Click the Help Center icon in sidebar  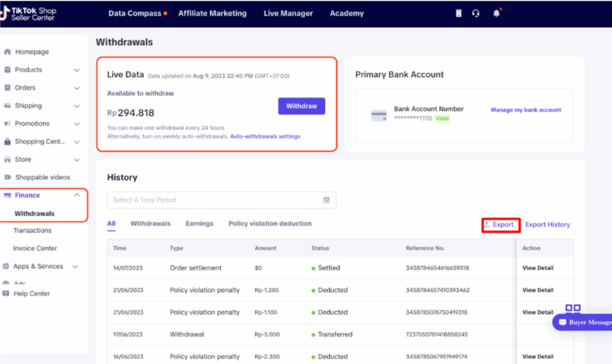(x=6, y=293)
